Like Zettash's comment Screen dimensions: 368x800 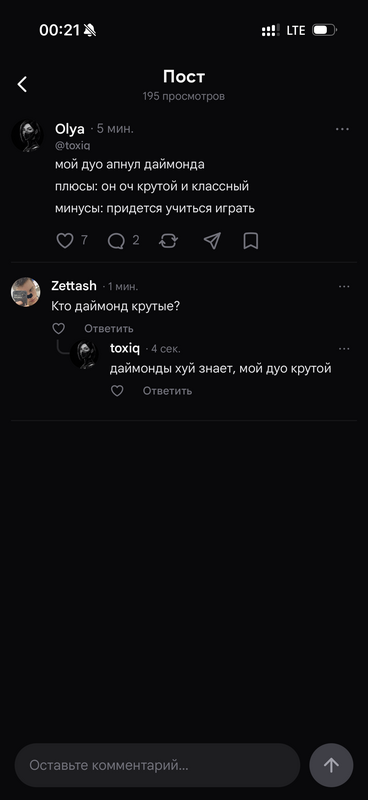(x=59, y=329)
